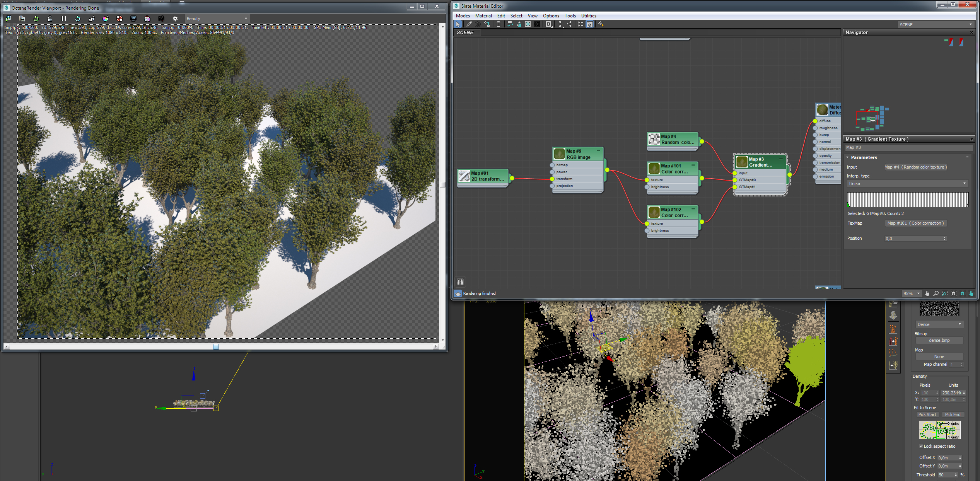Viewport: 980px width, 481px height.
Task: Pause rendering in the Octane viewport
Action: pos(64,19)
